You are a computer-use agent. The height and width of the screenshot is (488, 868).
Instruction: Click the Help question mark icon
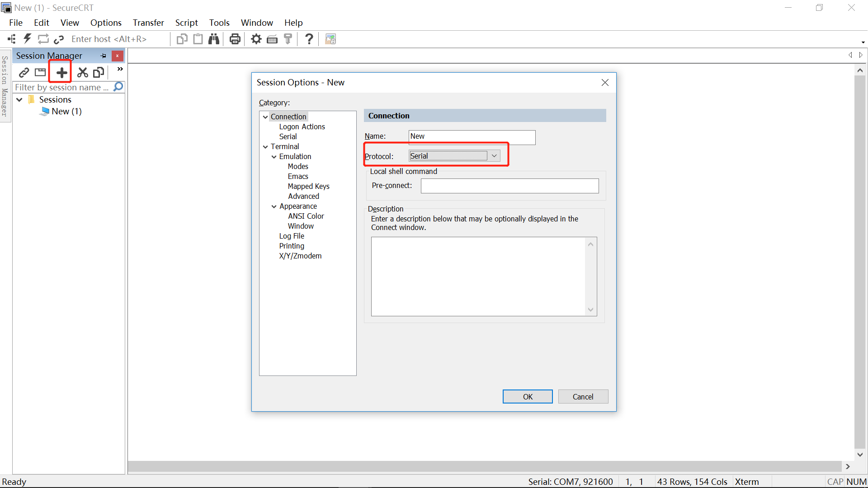click(309, 39)
